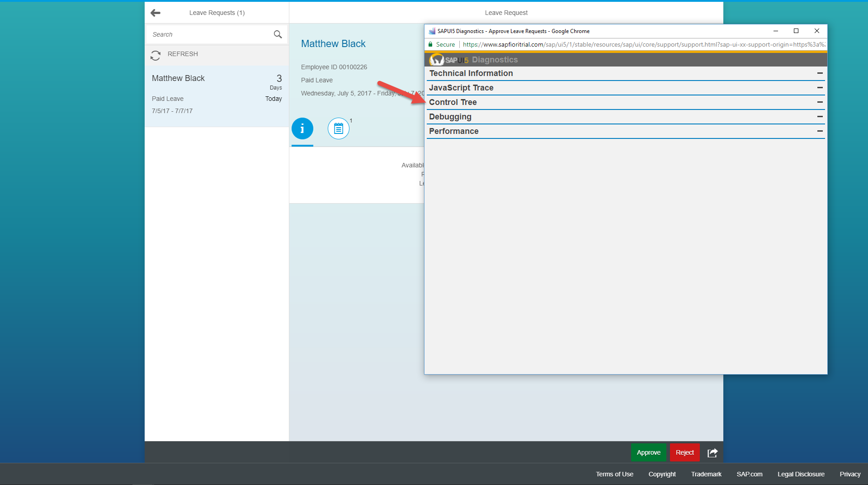
Task: Open SAP.com link in footer
Action: coord(750,474)
